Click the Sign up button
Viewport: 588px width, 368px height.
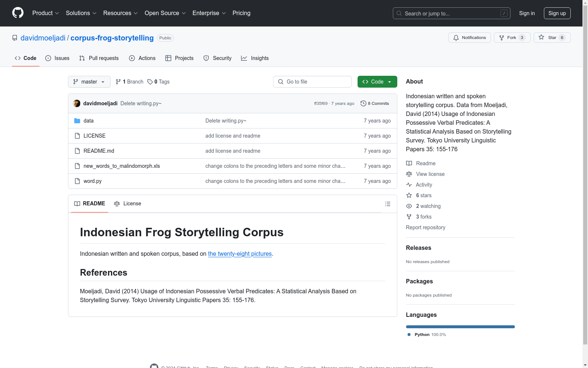[557, 13]
